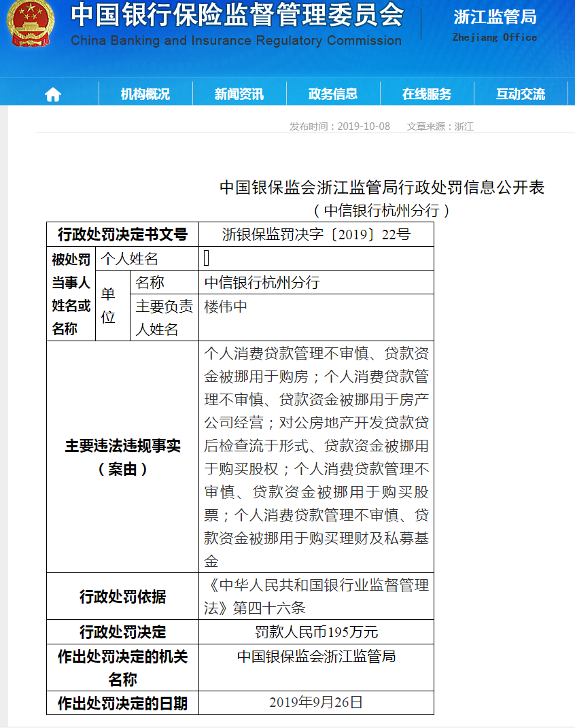Click the 个人姓名 cell
The width and height of the screenshot is (575, 728).
(x=147, y=258)
